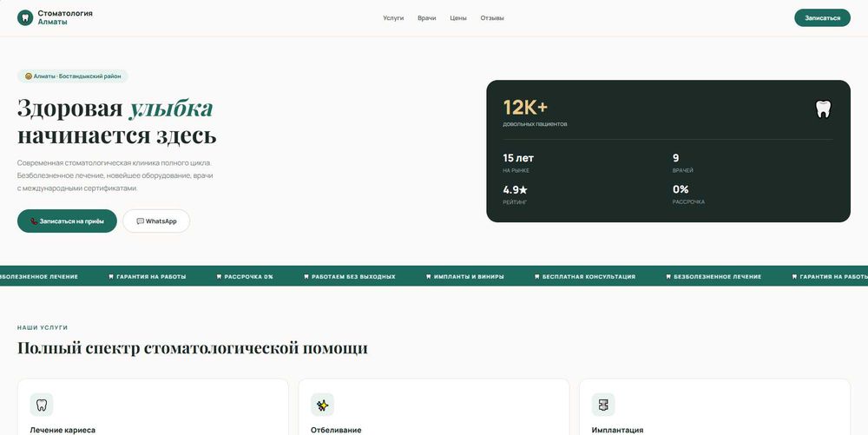The height and width of the screenshot is (435, 868).
Task: Click the implant icon above Имплантация
Action: coord(603,405)
